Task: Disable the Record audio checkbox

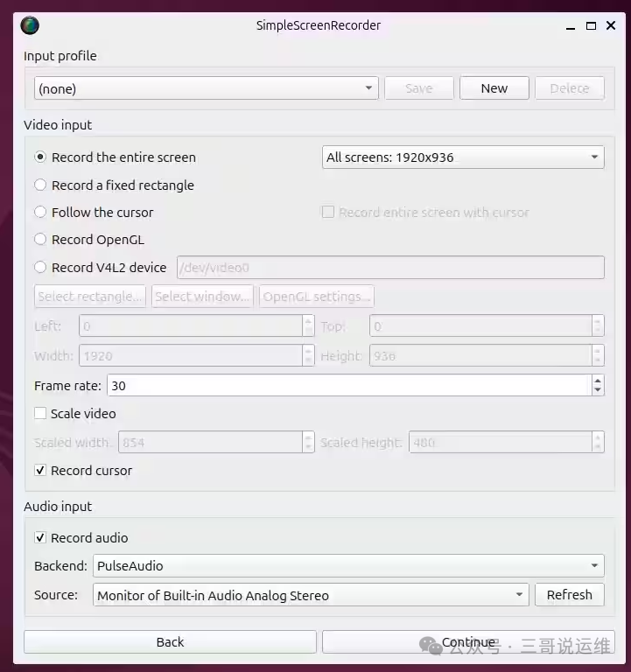Action: coord(40,537)
